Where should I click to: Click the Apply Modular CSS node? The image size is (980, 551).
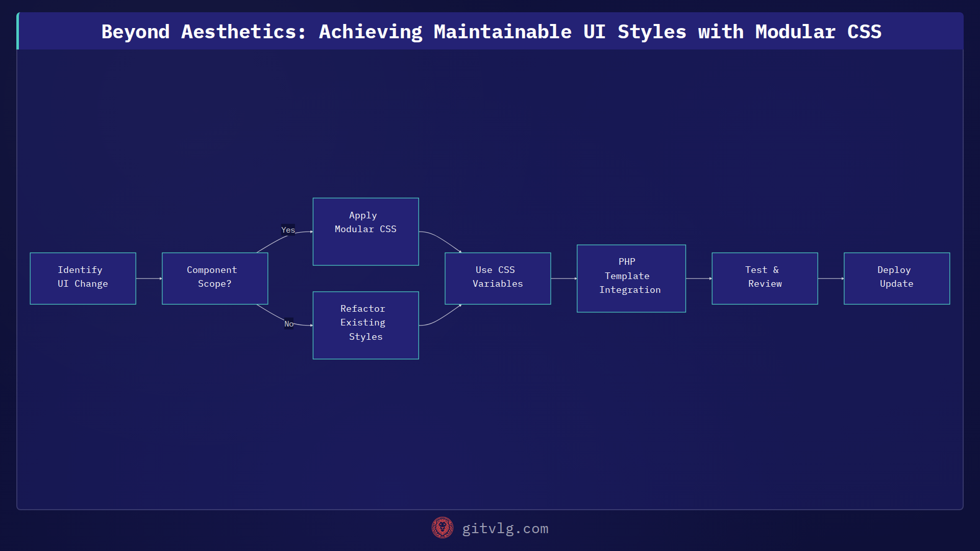tap(365, 232)
